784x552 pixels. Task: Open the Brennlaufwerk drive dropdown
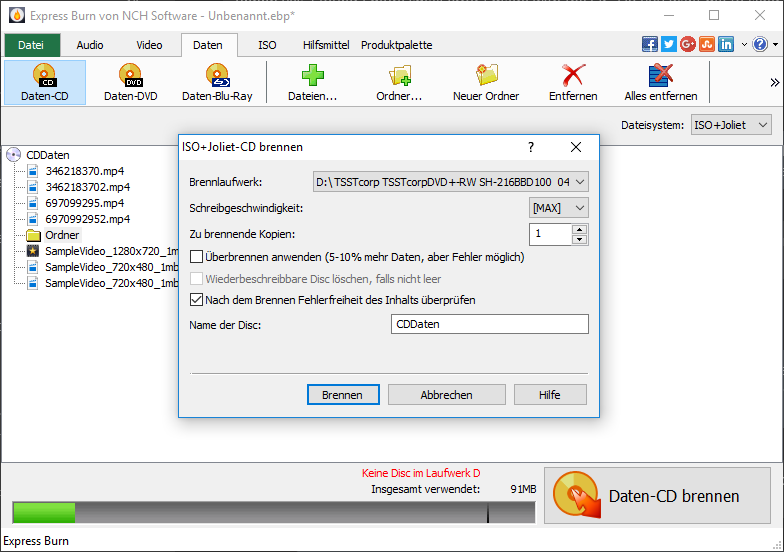450,182
